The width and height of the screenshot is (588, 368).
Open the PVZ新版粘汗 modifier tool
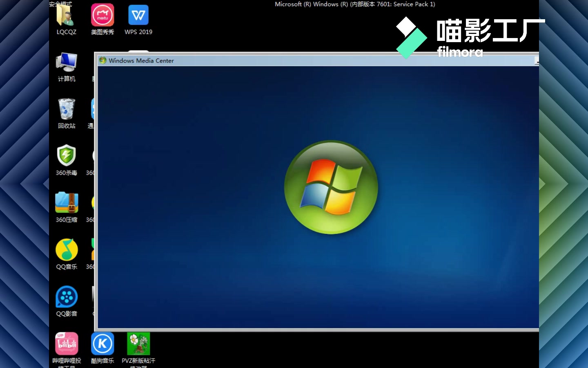(138, 343)
